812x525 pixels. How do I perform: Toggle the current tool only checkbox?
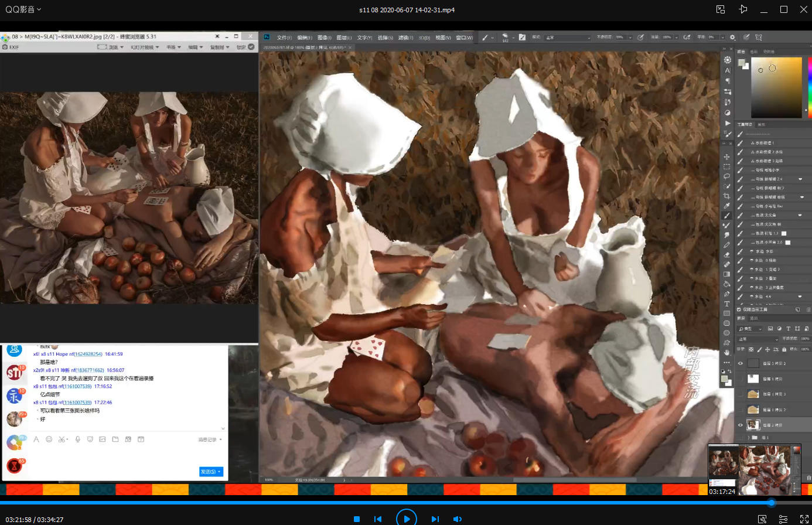point(739,309)
